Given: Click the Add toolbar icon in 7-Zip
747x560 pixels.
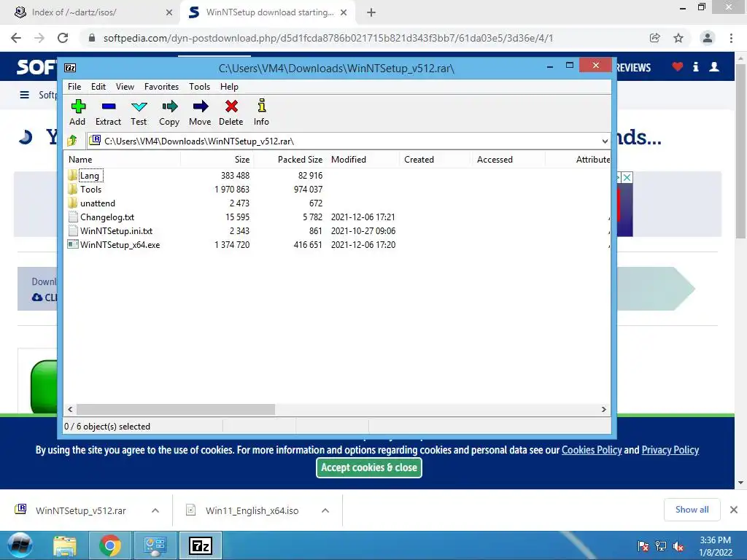Looking at the screenshot, I should [x=77, y=112].
